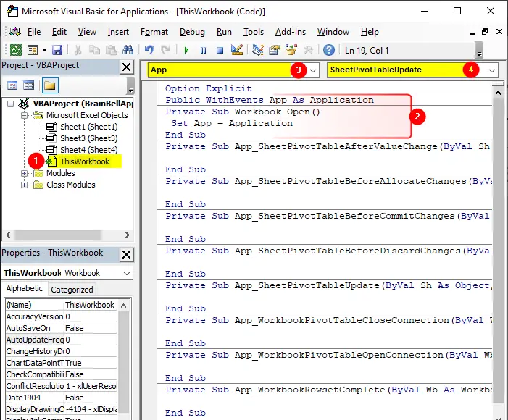Click the Insert UserForm toolbar icon
The width and height of the screenshot is (508, 420).
[33, 50]
